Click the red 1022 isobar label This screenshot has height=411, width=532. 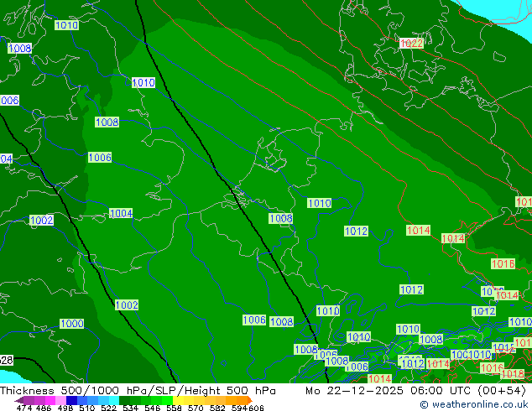pyautogui.click(x=411, y=44)
